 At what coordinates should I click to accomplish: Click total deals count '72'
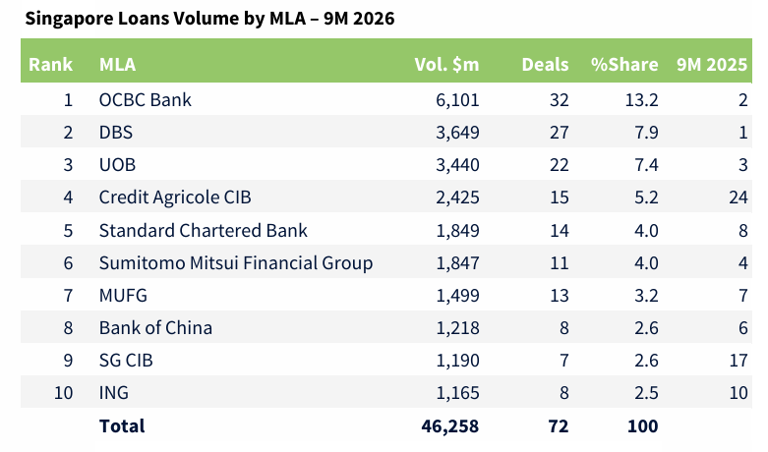558,426
